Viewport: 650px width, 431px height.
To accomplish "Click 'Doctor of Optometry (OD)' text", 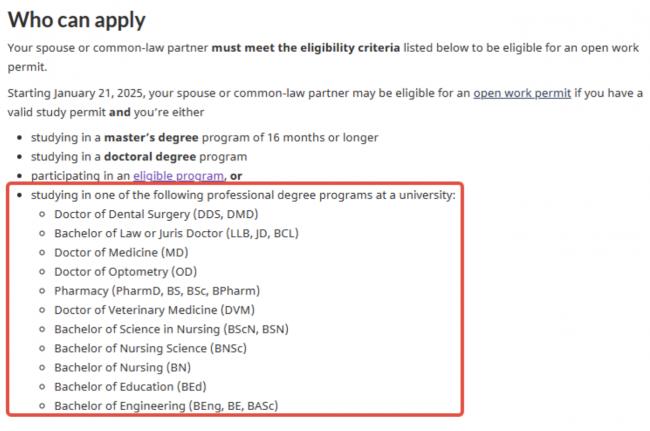I will coord(126,272).
